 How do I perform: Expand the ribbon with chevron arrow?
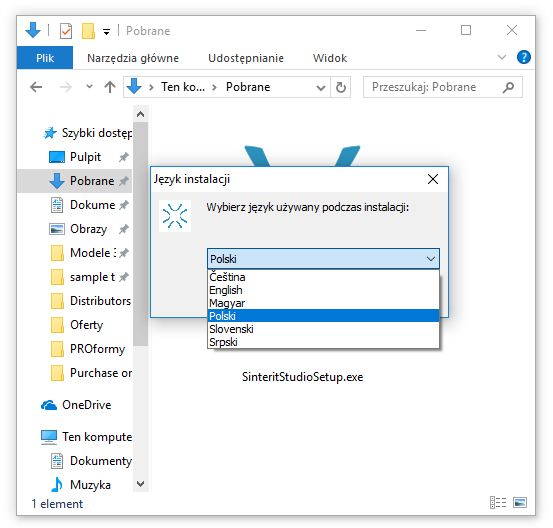(502, 57)
